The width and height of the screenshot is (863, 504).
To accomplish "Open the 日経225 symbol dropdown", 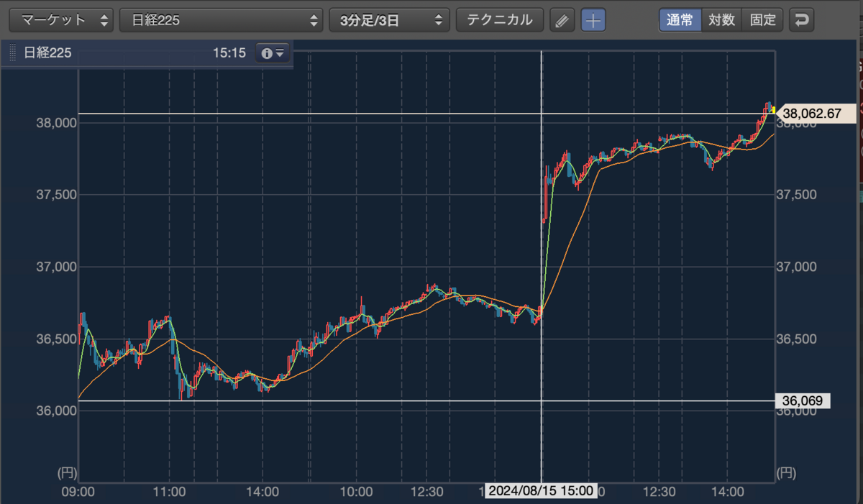I will click(222, 20).
